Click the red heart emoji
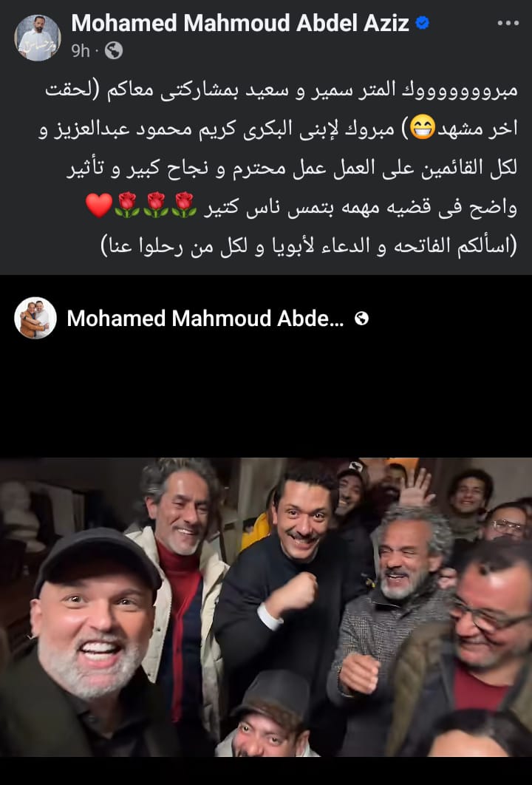 [99, 205]
